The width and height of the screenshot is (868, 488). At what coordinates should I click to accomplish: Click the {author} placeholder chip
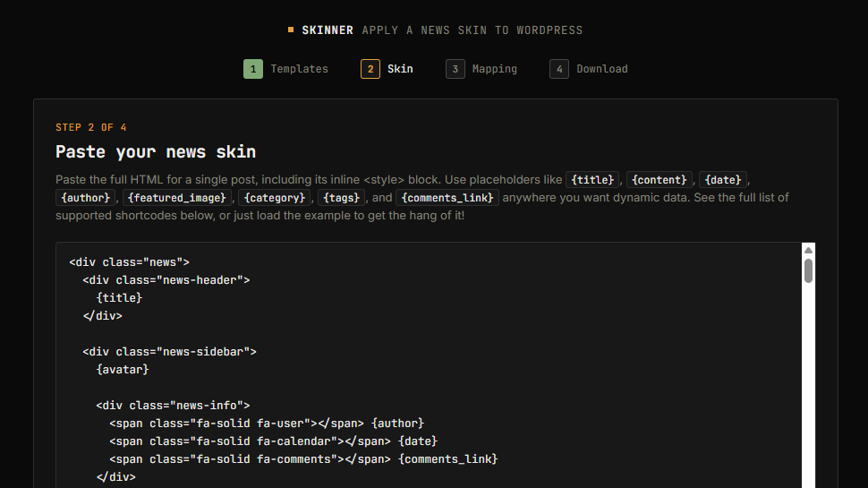click(85, 198)
